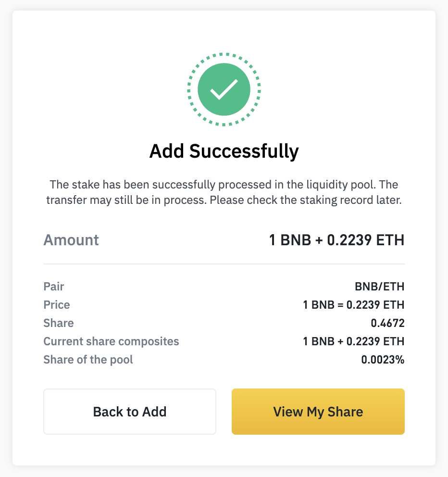
Task: Click the stake processed description text
Action: click(x=224, y=192)
